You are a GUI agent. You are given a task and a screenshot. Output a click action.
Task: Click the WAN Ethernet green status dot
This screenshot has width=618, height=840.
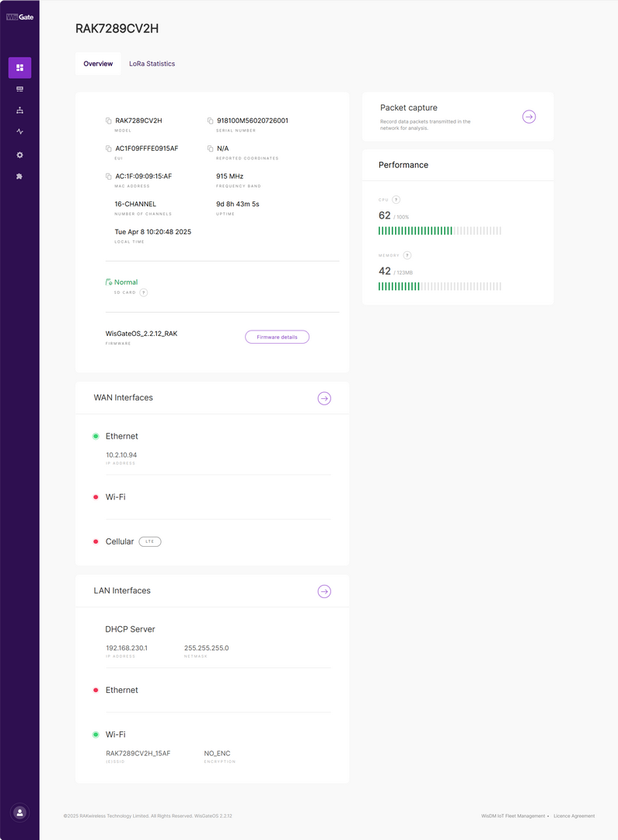coord(96,436)
